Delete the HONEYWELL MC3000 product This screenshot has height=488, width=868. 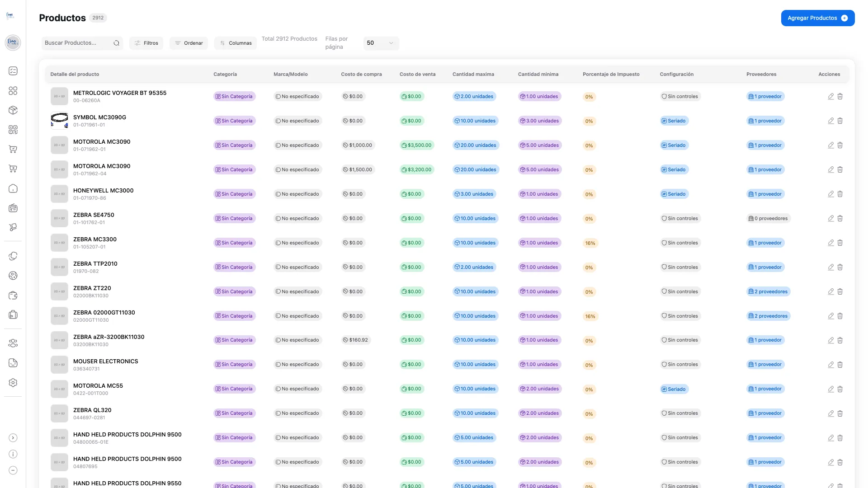pos(840,194)
